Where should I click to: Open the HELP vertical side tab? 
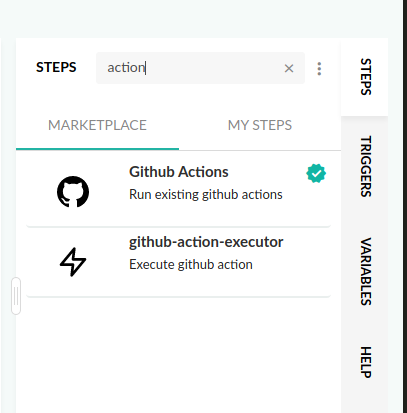pos(365,362)
